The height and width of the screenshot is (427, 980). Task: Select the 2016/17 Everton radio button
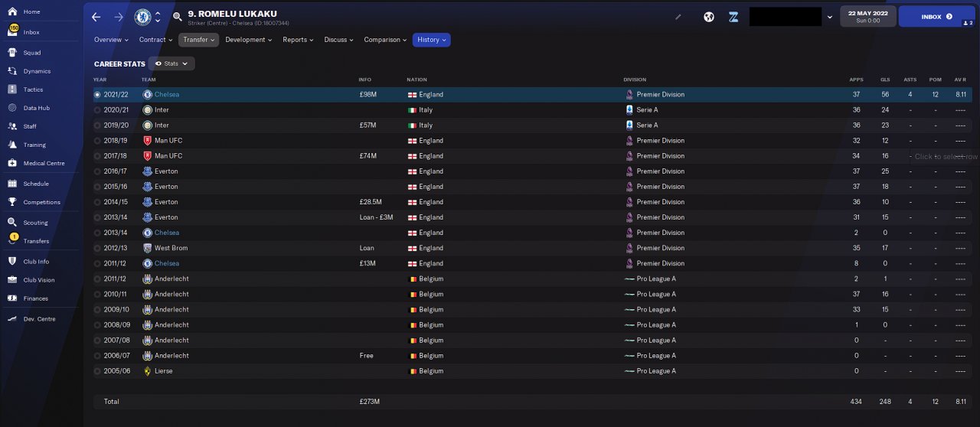pos(97,171)
